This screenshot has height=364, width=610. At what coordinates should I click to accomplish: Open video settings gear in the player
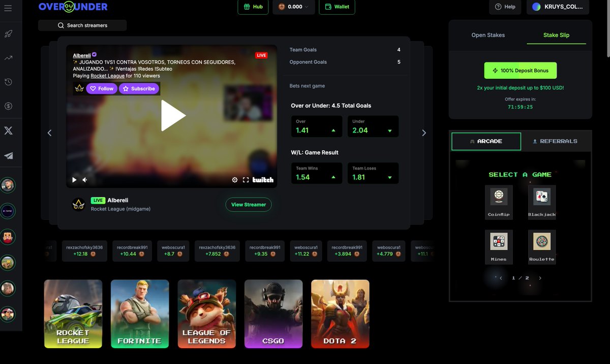click(235, 180)
